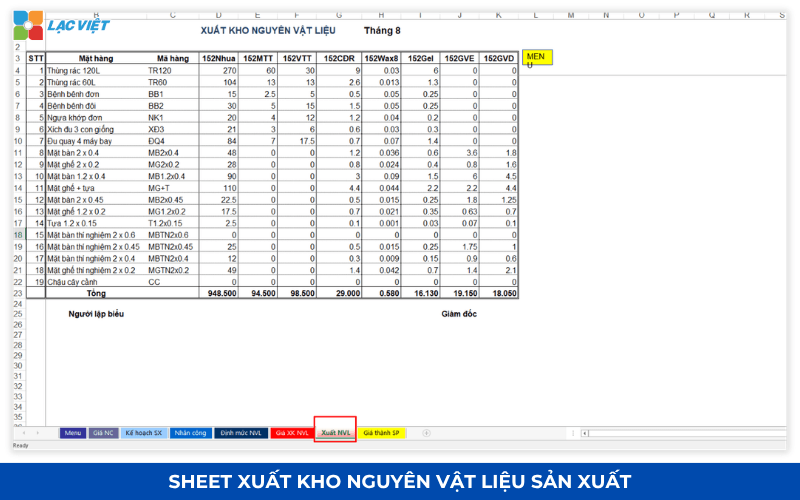
Task: Click the Mặt hàng header cell
Action: click(x=96, y=58)
